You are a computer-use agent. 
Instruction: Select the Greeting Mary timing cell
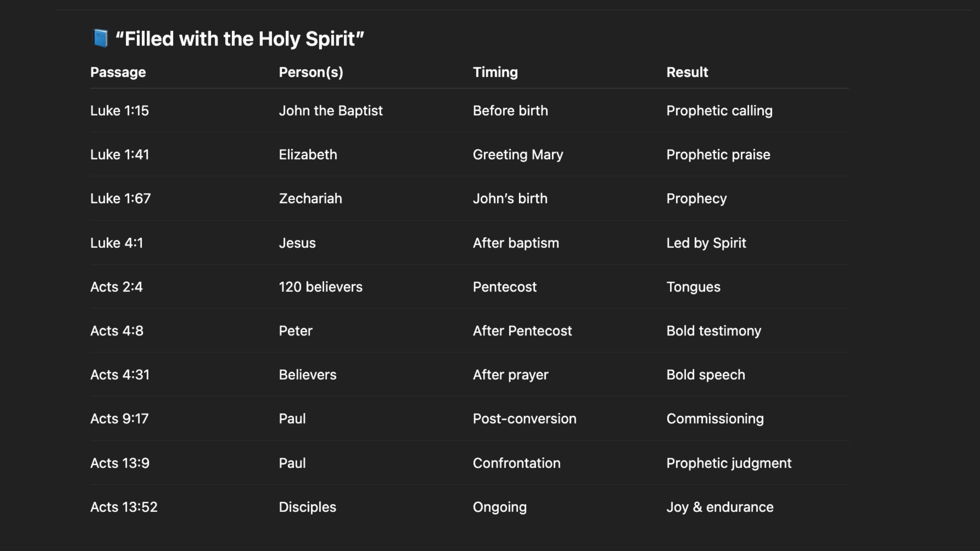pyautogui.click(x=518, y=155)
